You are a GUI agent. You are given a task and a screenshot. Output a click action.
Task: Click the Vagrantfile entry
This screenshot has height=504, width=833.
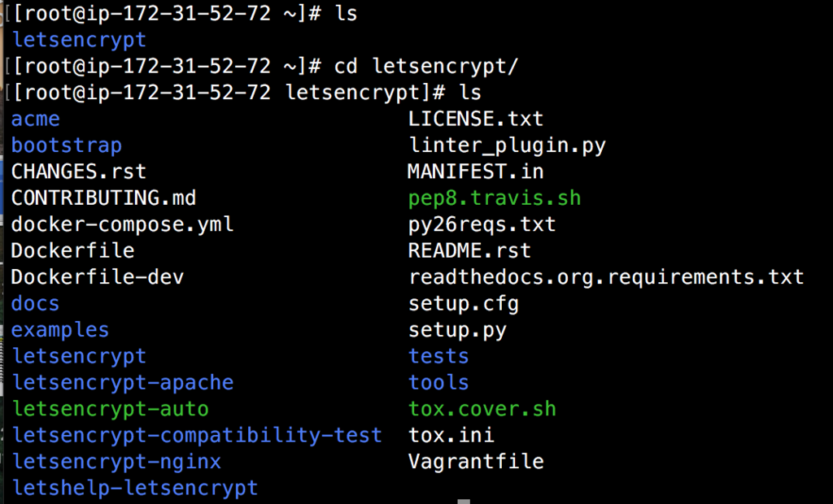coord(475,462)
